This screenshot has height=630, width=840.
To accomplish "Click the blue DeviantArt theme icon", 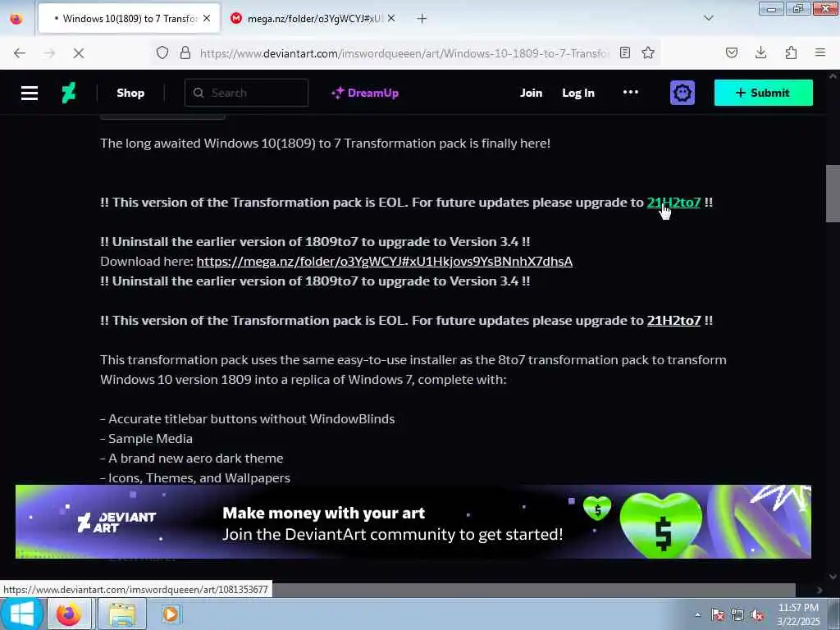I will click(682, 93).
